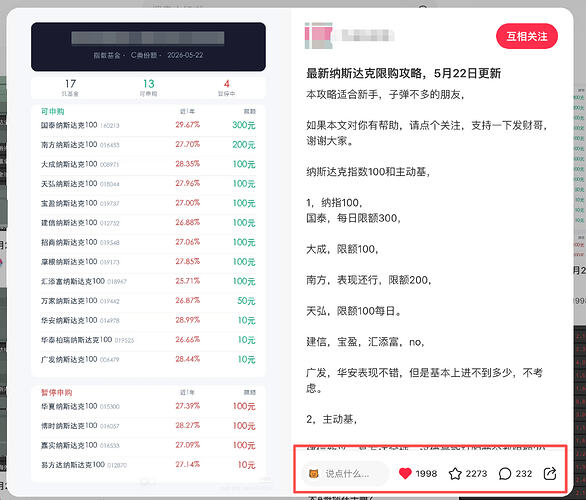Click the line 天弘，限额100每日
The width and height of the screenshot is (586, 500).
354,311
